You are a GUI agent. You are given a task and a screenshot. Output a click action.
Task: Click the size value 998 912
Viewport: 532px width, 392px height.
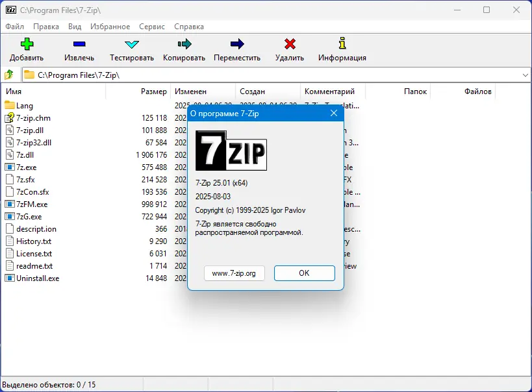[x=155, y=204]
